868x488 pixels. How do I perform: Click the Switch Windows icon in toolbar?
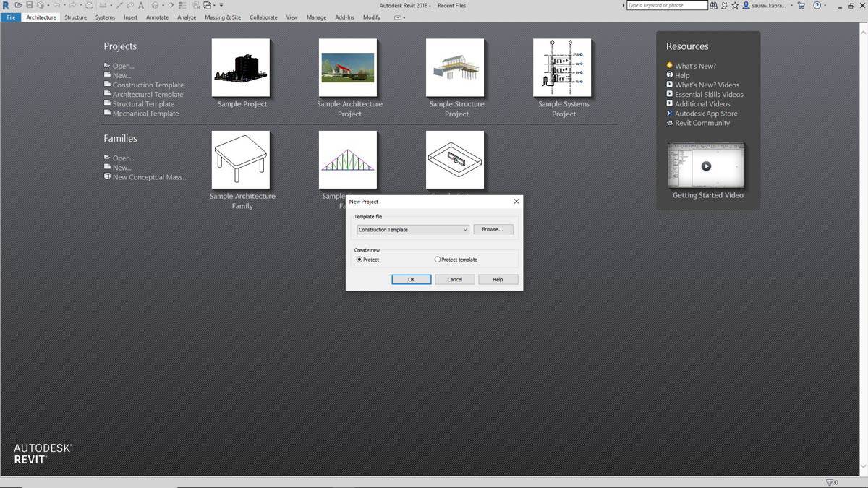click(208, 5)
